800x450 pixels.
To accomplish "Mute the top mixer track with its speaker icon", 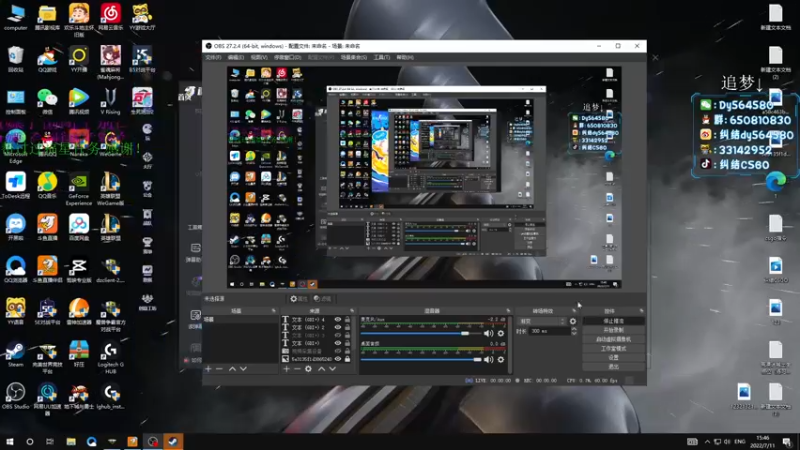I will (x=488, y=333).
